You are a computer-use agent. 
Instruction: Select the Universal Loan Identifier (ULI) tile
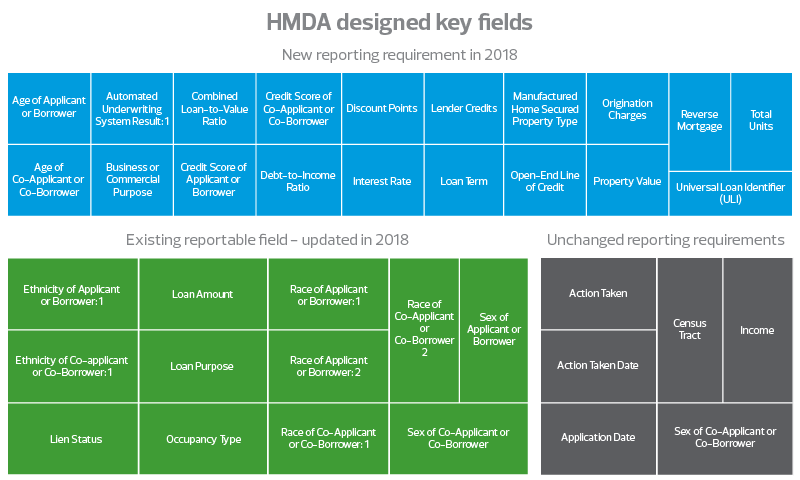(x=730, y=193)
